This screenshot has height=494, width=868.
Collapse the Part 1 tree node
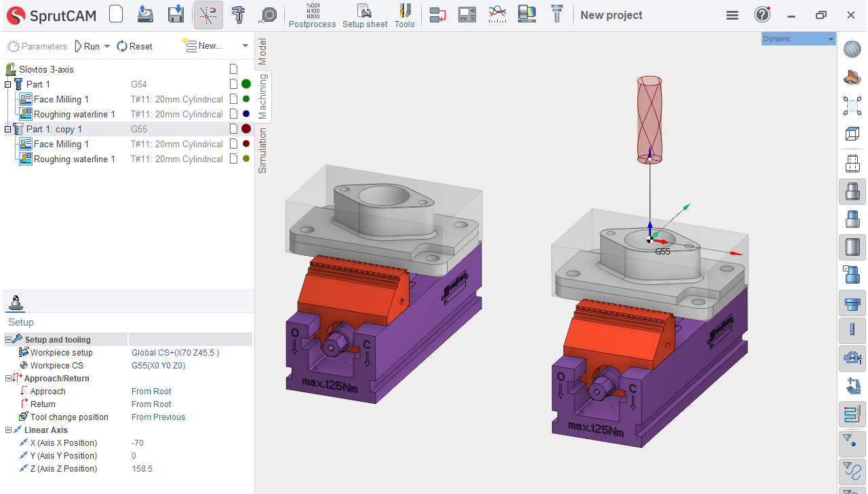[8, 84]
